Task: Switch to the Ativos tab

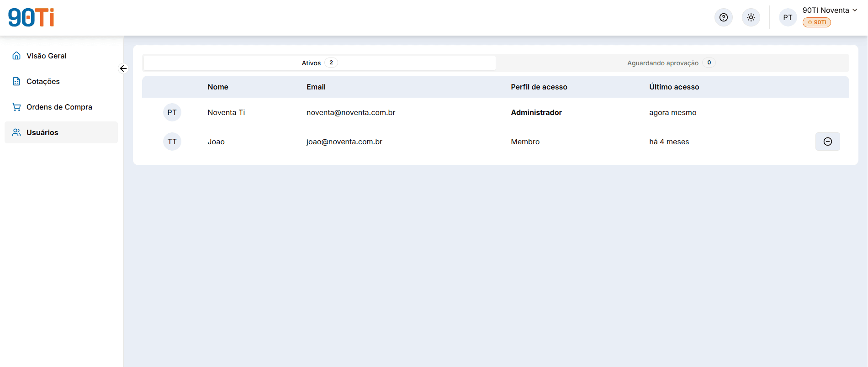Action: tap(320, 63)
